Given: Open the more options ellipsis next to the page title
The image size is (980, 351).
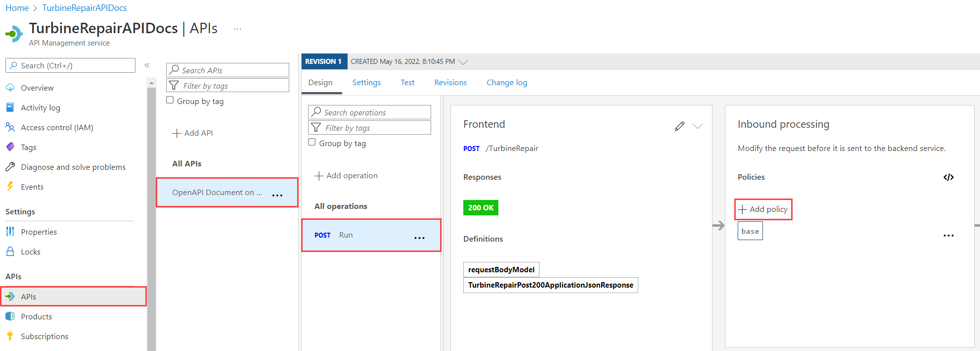Looking at the screenshot, I should (237, 29).
